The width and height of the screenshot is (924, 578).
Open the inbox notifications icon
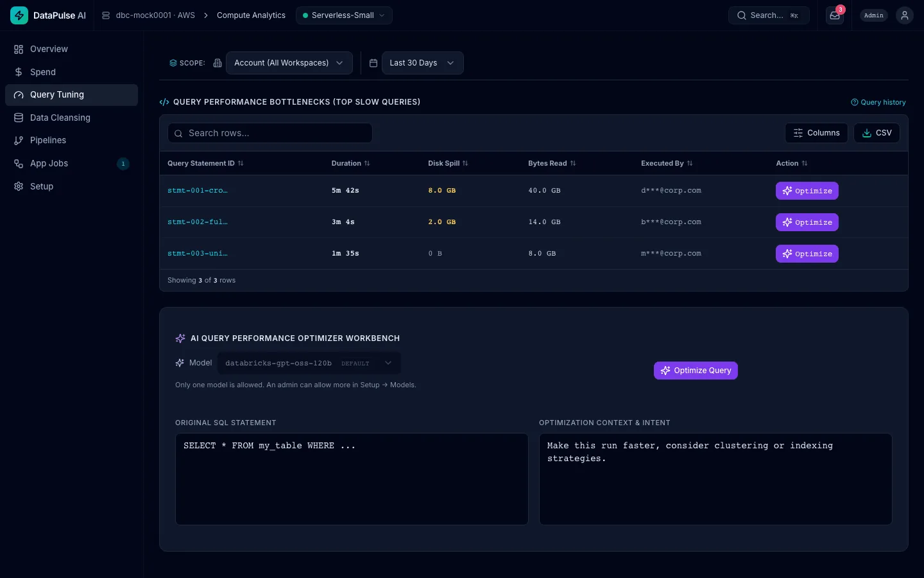pyautogui.click(x=835, y=15)
